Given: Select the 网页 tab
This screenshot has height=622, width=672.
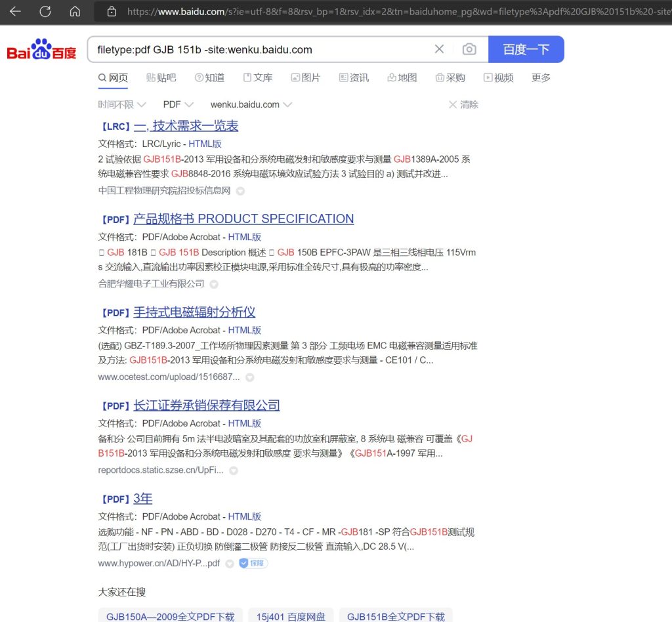Looking at the screenshot, I should (113, 77).
